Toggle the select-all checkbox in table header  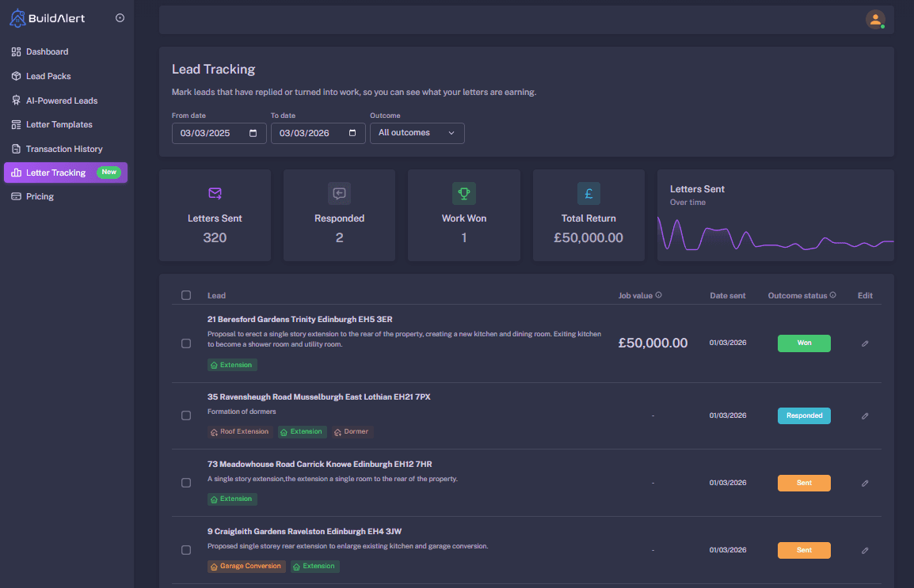click(x=186, y=294)
